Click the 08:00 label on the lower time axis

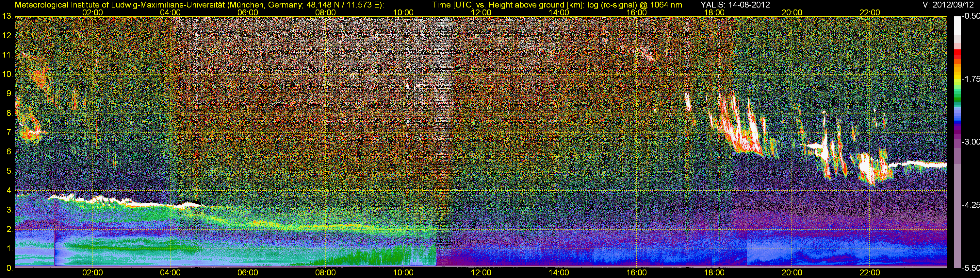pos(326,273)
